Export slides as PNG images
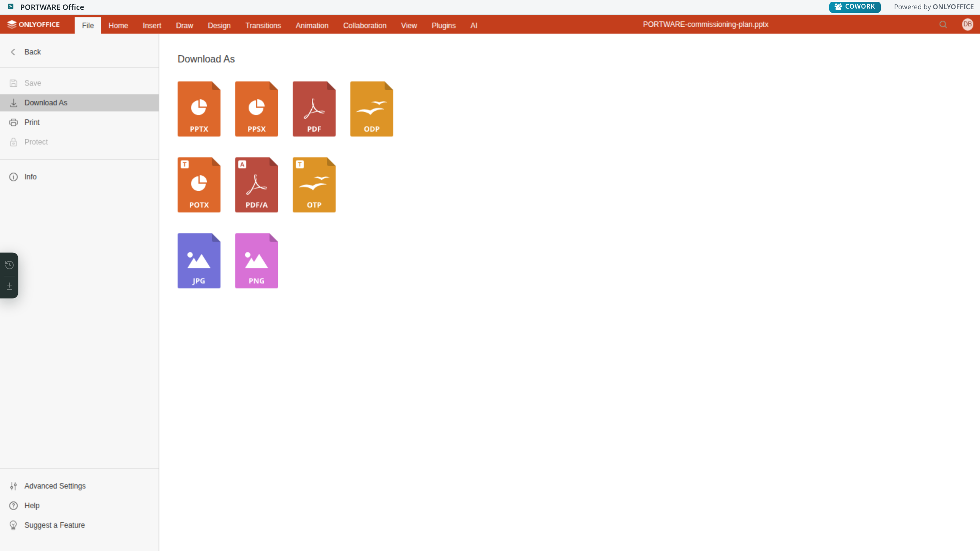Viewport: 980px width, 551px height. point(256,261)
